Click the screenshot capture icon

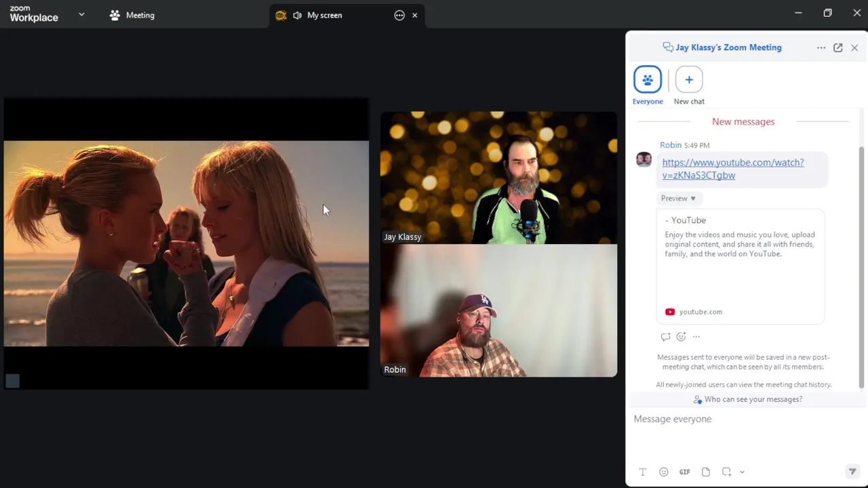726,472
